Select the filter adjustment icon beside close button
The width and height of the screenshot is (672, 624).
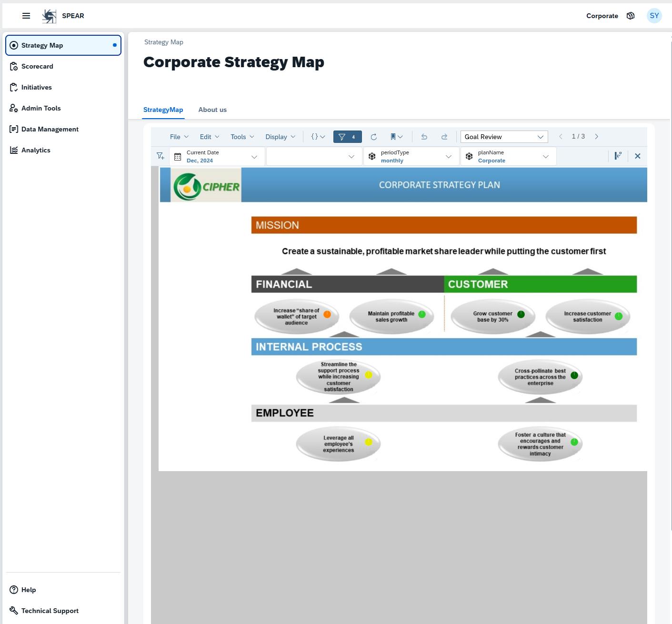pyautogui.click(x=618, y=156)
